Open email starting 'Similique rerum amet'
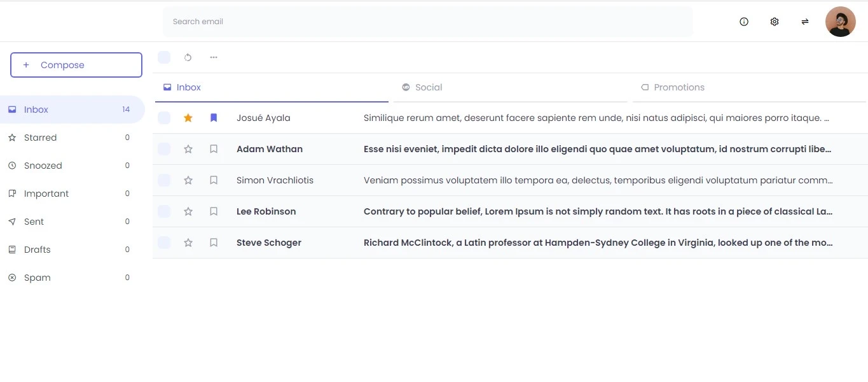This screenshot has height=382, width=868. tap(596, 118)
